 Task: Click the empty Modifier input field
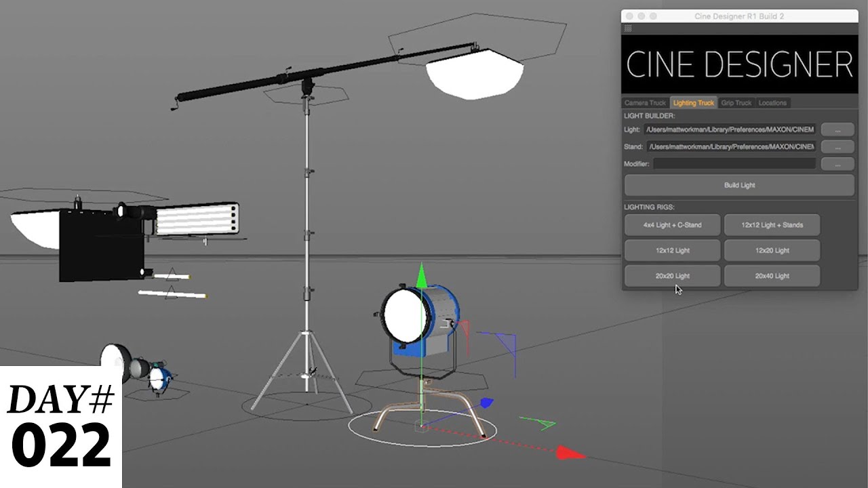coord(734,164)
